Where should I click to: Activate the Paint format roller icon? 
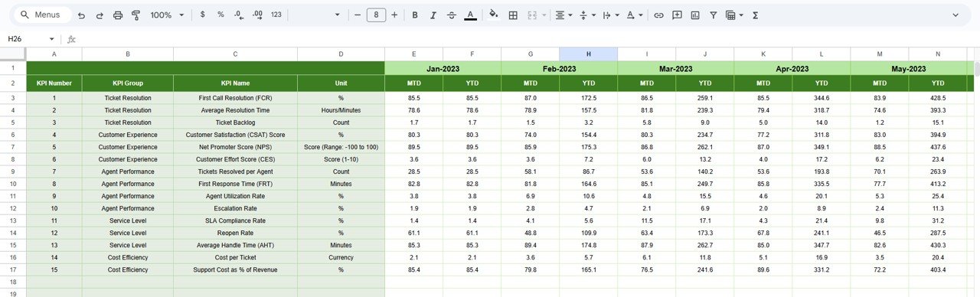click(x=136, y=15)
